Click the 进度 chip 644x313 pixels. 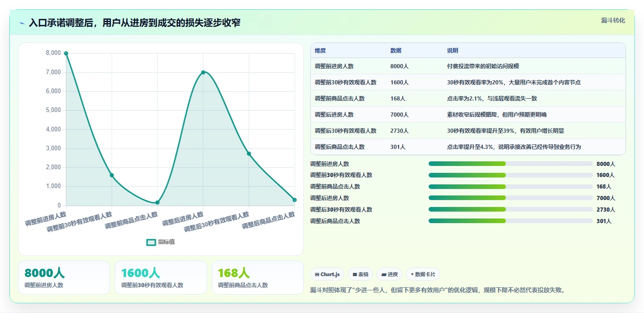pos(389,274)
